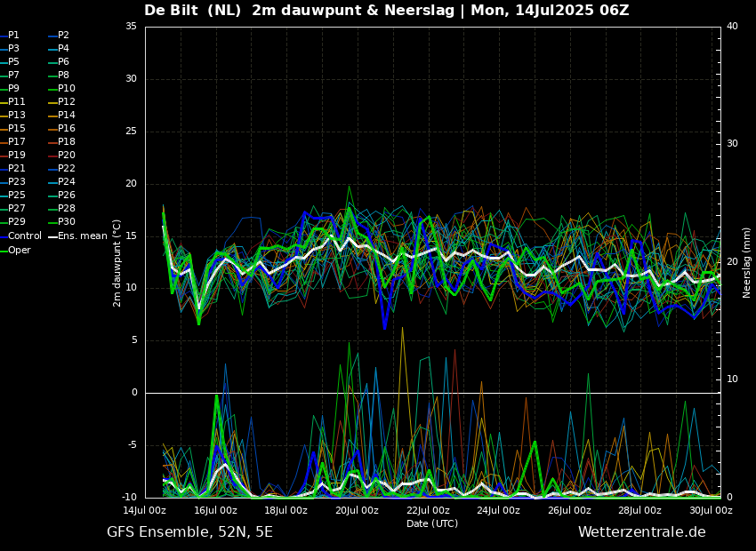Select the P18 legend entry

point(61,141)
